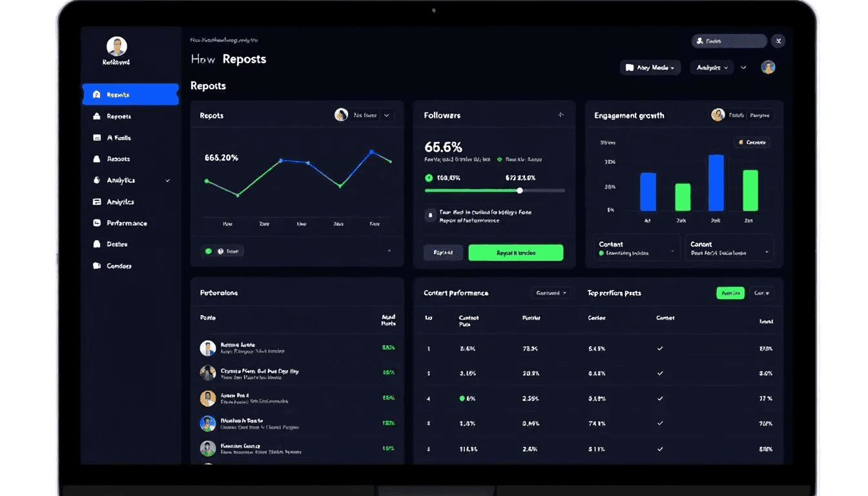Image resolution: width=868 pixels, height=496 pixels.
Task: Click the info icon on the Followers card
Action: point(430,215)
